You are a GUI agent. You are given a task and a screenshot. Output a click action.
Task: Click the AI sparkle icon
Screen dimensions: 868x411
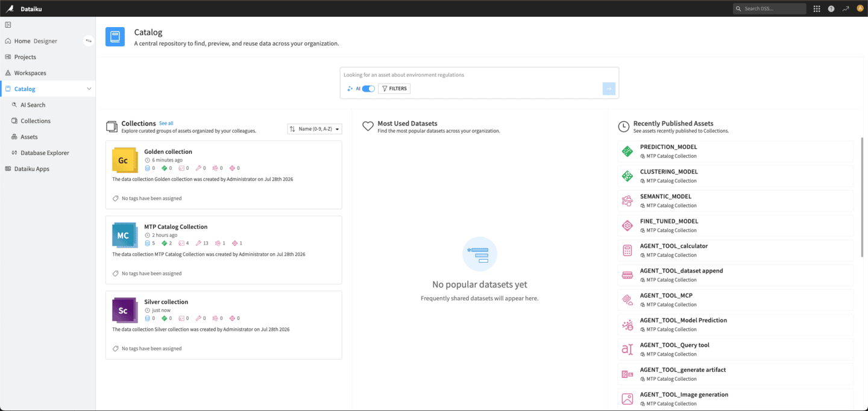(x=350, y=89)
